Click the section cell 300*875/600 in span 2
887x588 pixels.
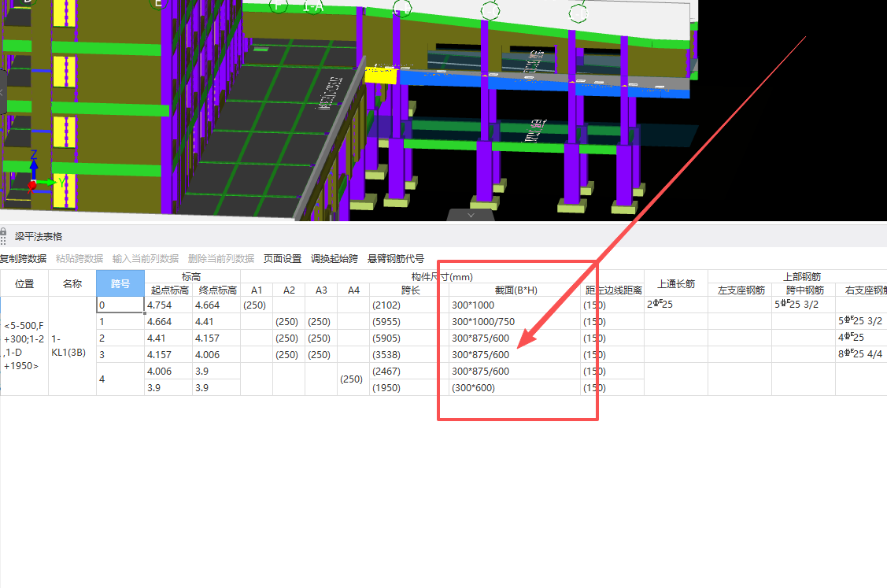516,338
